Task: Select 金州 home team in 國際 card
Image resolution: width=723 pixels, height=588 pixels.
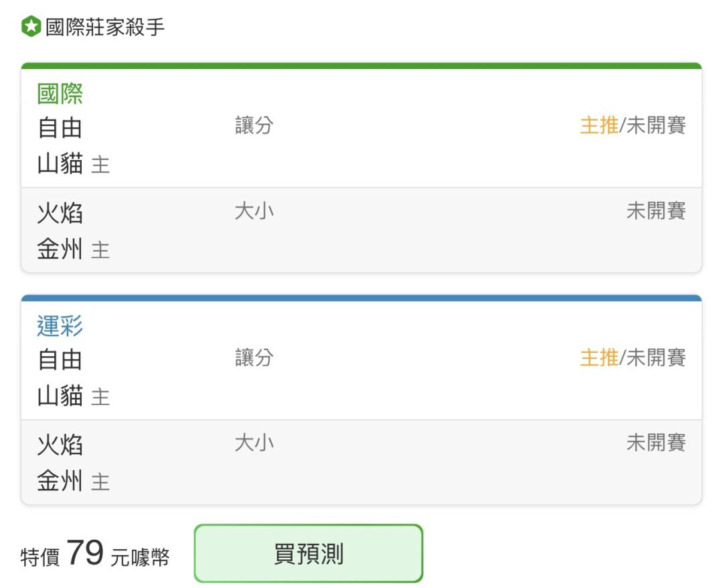Action: pos(60,250)
